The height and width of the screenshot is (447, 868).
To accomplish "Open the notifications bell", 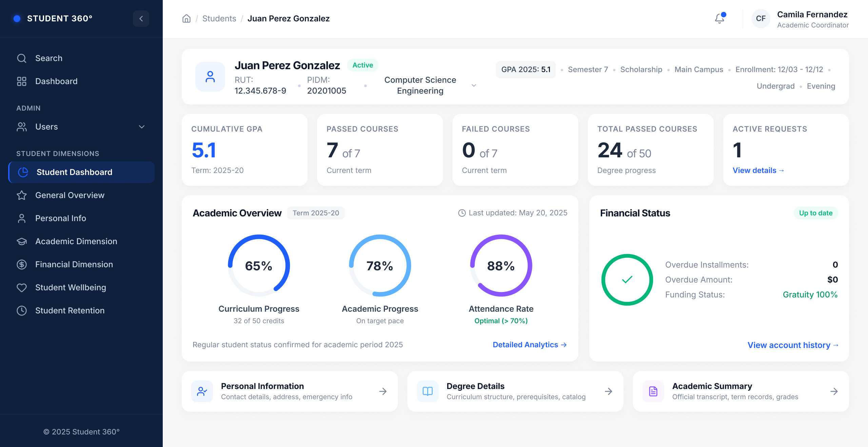I will tap(719, 18).
